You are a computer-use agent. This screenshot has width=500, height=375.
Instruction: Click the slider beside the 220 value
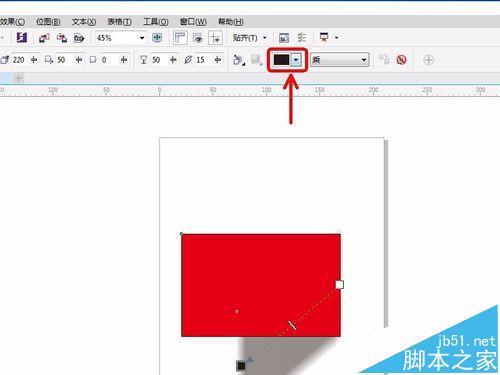pos(34,60)
